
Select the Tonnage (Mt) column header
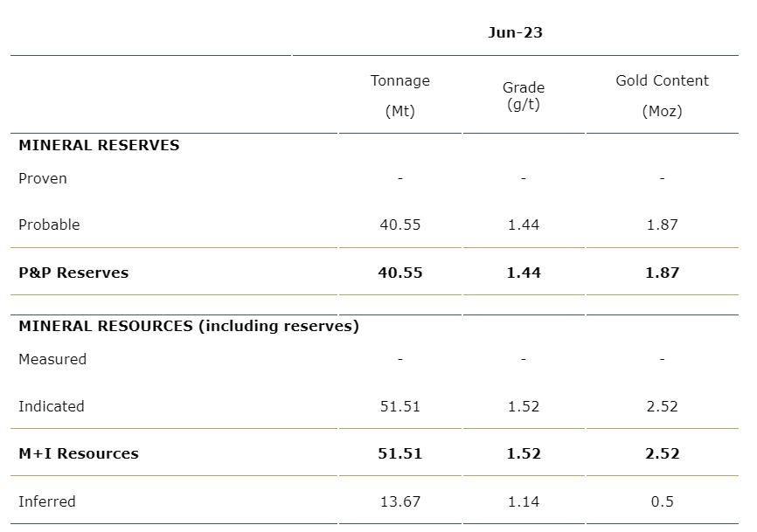(399, 95)
